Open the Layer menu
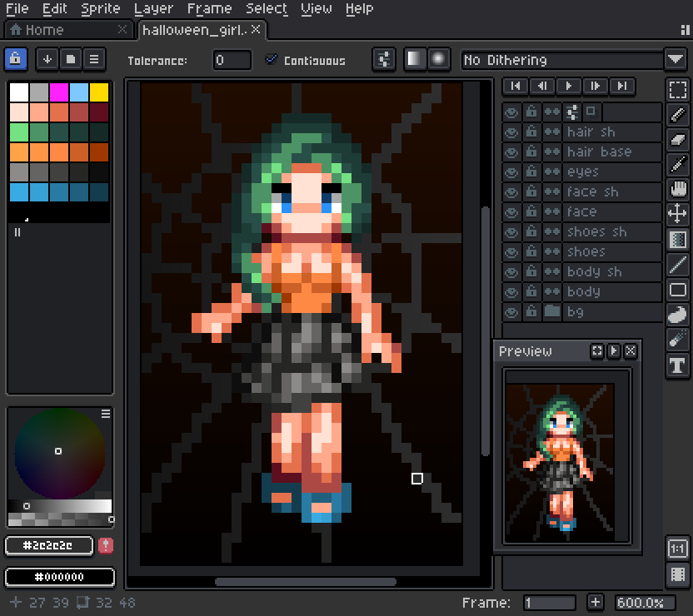This screenshot has height=616, width=693. tap(154, 8)
